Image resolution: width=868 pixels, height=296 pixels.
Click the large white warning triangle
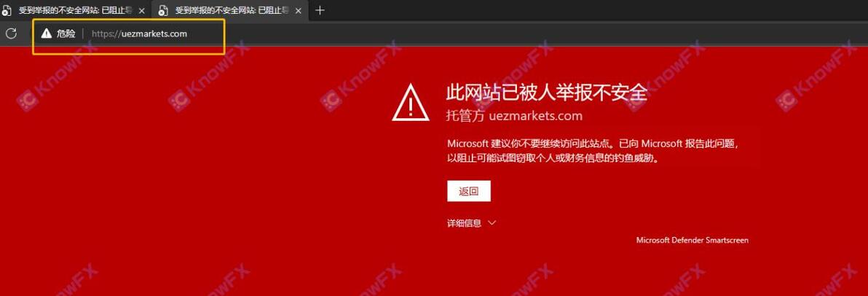point(410,101)
